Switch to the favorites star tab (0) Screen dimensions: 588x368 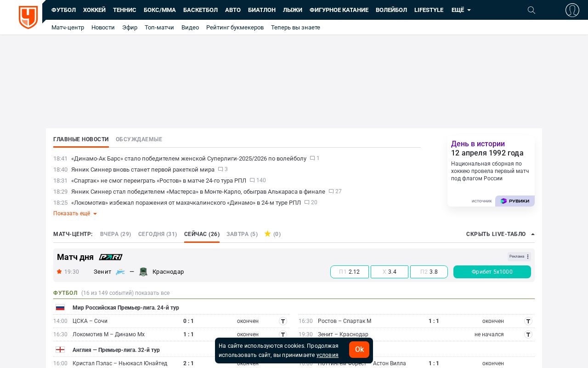272,234
